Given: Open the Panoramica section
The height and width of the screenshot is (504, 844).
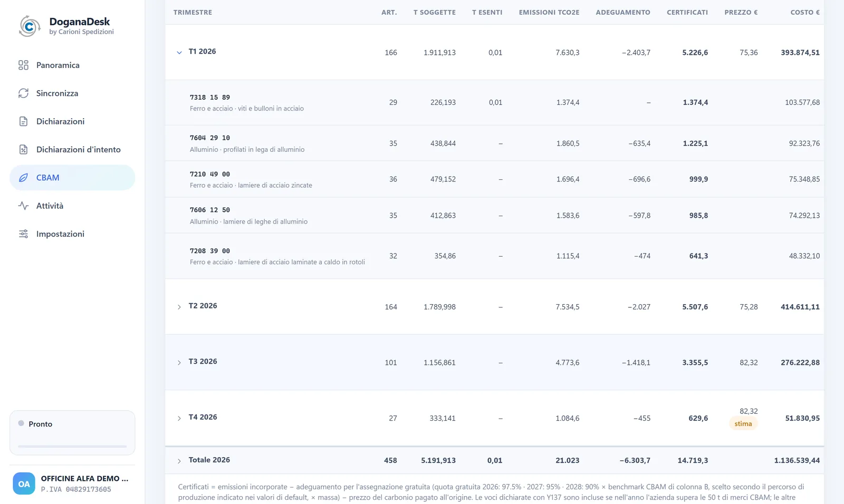Looking at the screenshot, I should coord(72,65).
